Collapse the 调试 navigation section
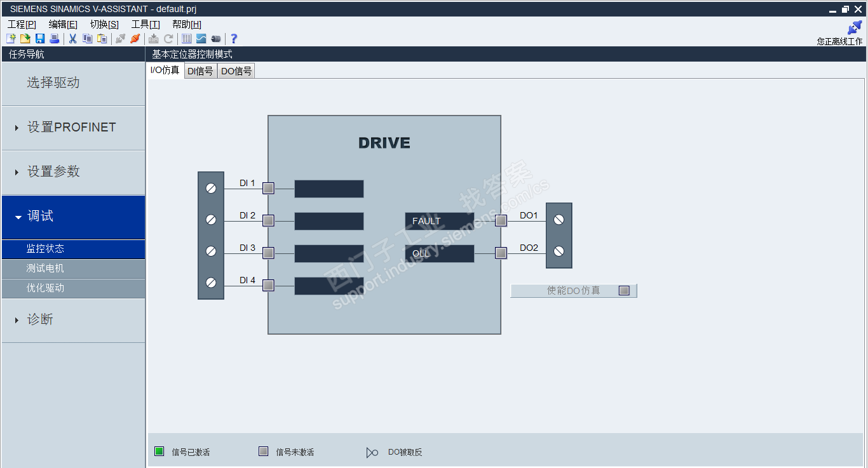This screenshot has width=868, height=468. [x=73, y=217]
